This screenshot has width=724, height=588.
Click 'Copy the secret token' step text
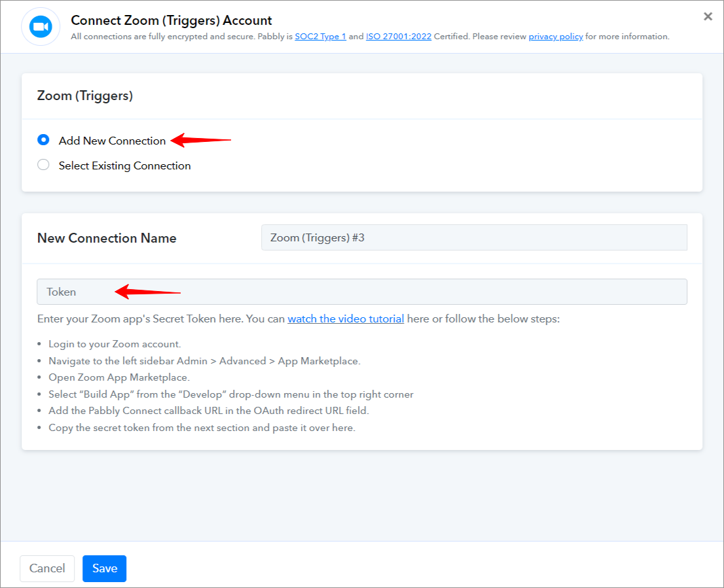(202, 428)
